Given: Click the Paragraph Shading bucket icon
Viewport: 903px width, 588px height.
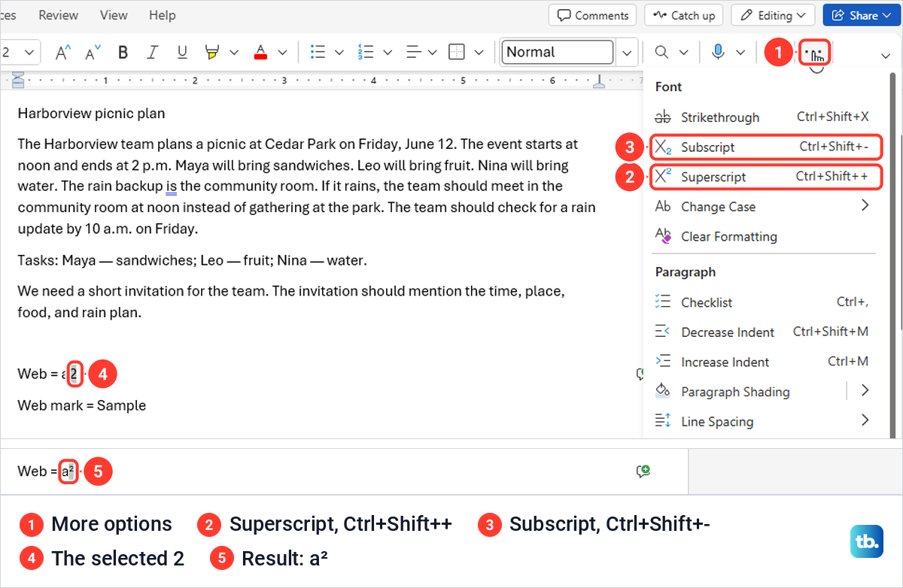Looking at the screenshot, I should pos(663,390).
